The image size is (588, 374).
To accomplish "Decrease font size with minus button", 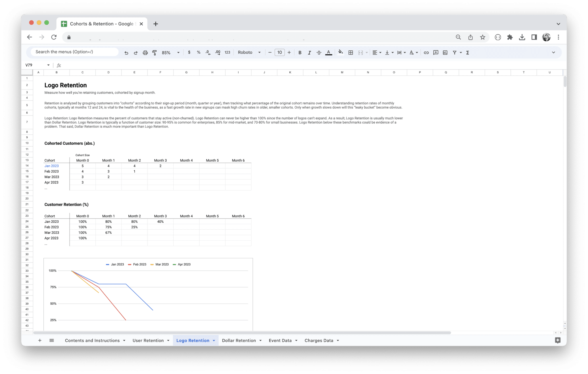I will [x=270, y=53].
